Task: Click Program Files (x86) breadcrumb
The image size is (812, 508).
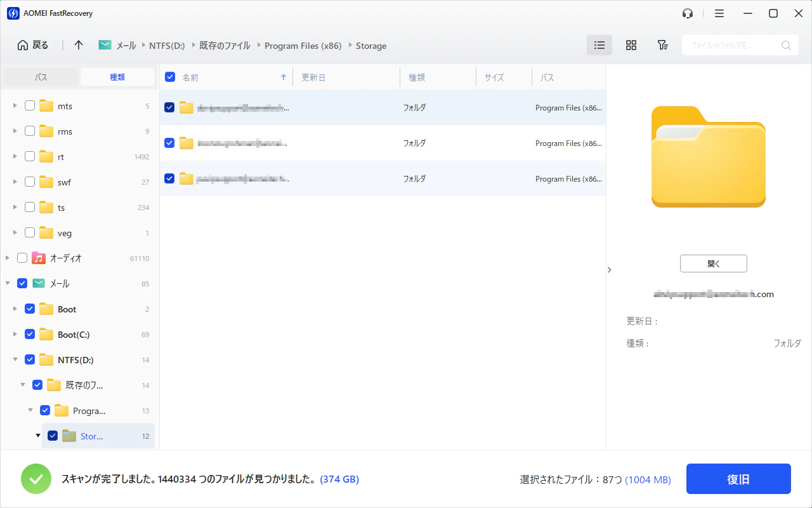Action: [x=303, y=46]
